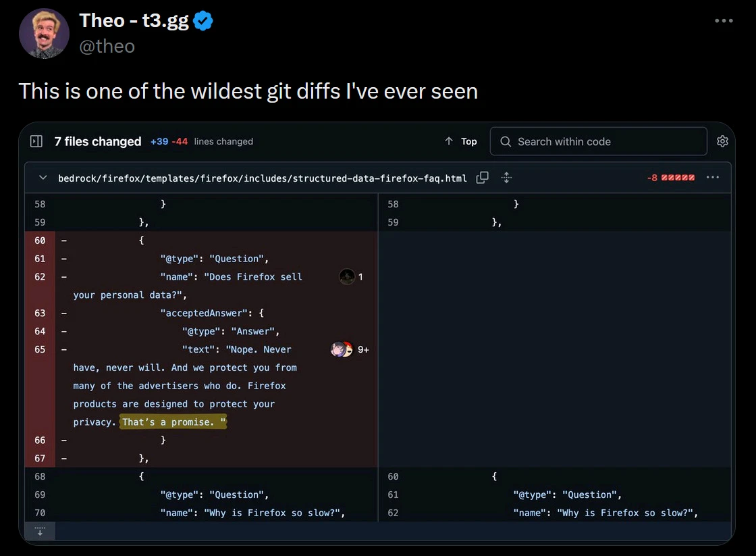Focus the Search within code field
The width and height of the screenshot is (756, 556).
[x=598, y=141]
